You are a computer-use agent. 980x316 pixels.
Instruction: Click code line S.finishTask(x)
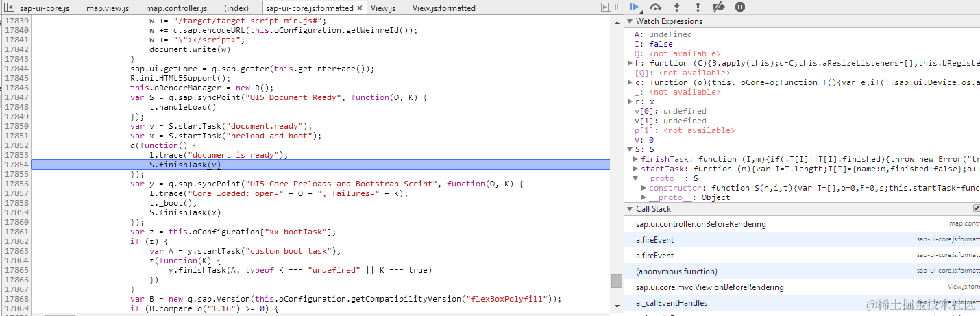tap(185, 212)
